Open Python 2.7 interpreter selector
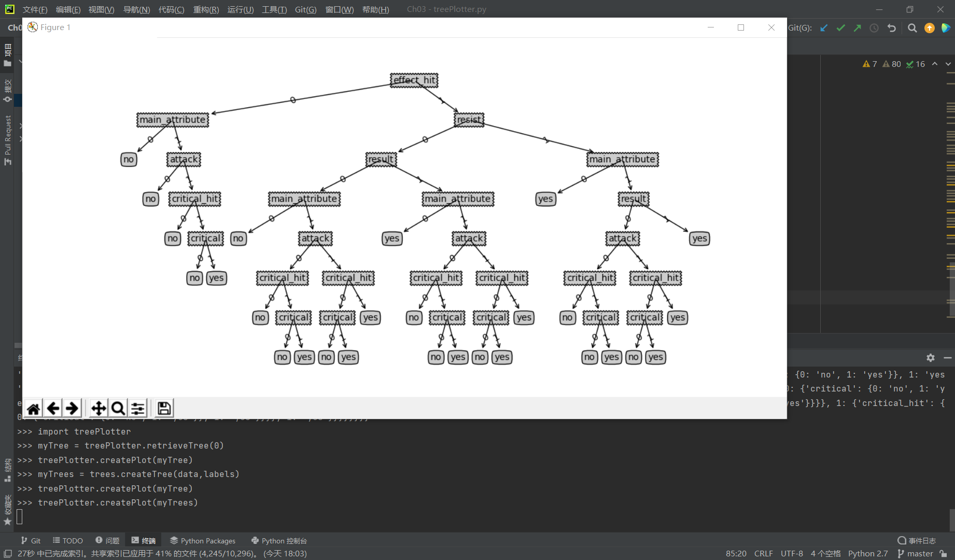Screen dimensions: 955x560 point(868,553)
